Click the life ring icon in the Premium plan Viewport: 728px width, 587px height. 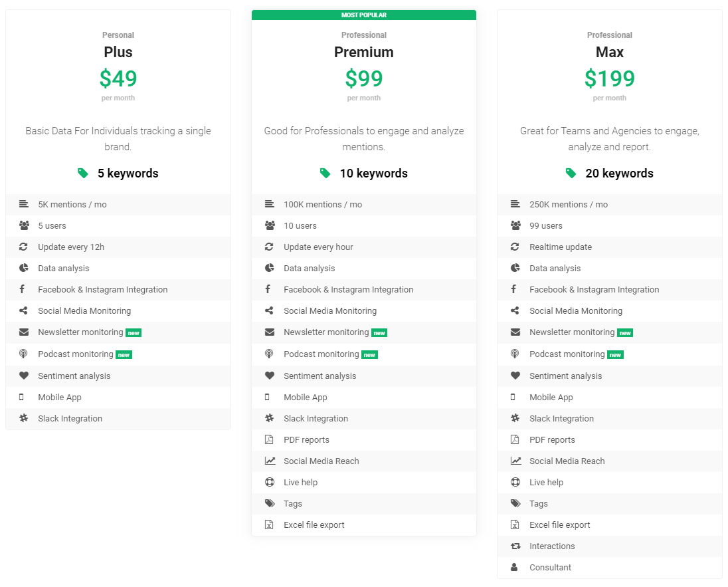click(x=270, y=482)
